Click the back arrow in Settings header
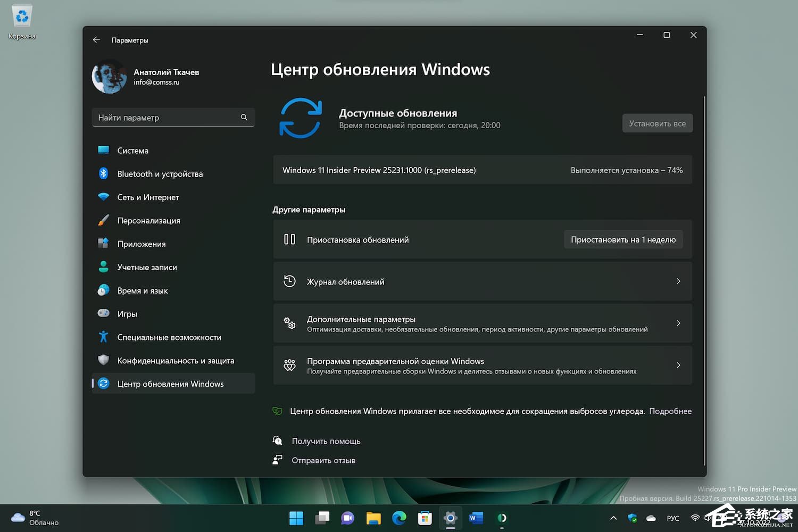Viewport: 798px width, 532px height. (96, 40)
